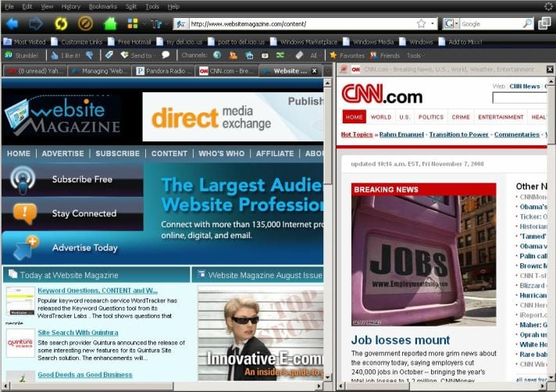Click the magnifier search icon in search box

point(527,23)
